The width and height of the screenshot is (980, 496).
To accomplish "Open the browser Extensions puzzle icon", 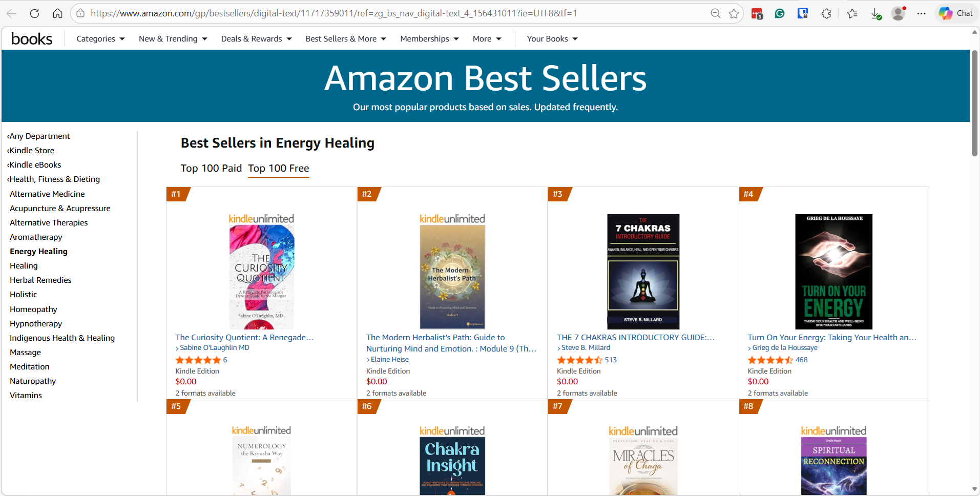I will tap(826, 13).
